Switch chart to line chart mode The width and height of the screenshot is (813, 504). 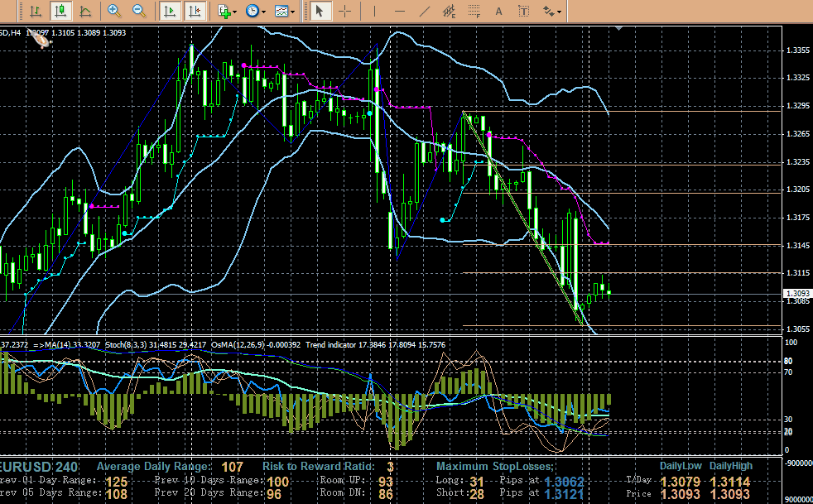[x=85, y=12]
